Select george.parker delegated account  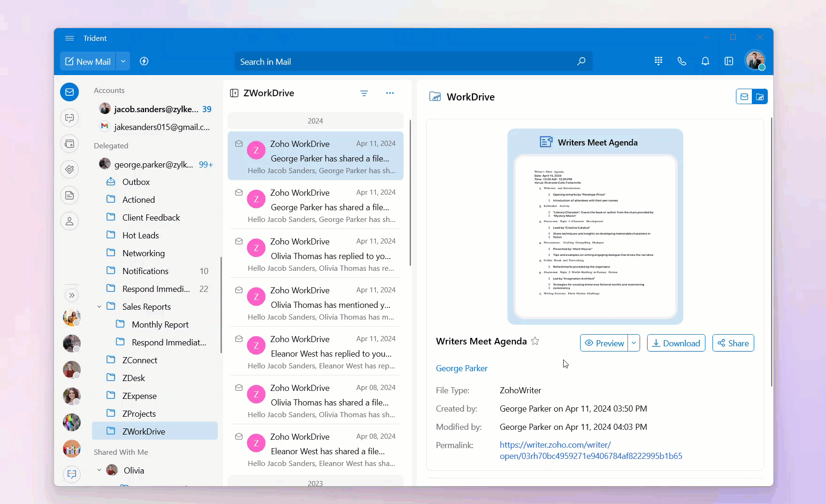[155, 164]
